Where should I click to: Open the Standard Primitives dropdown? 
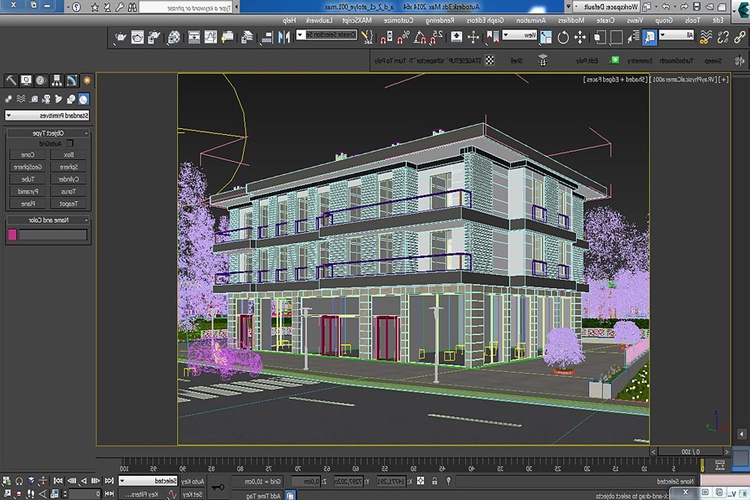tap(47, 115)
